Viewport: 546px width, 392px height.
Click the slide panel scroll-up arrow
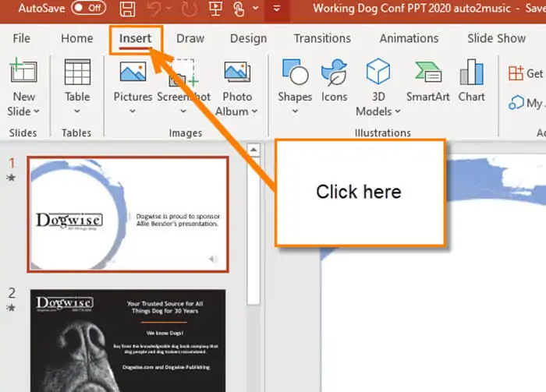253,150
